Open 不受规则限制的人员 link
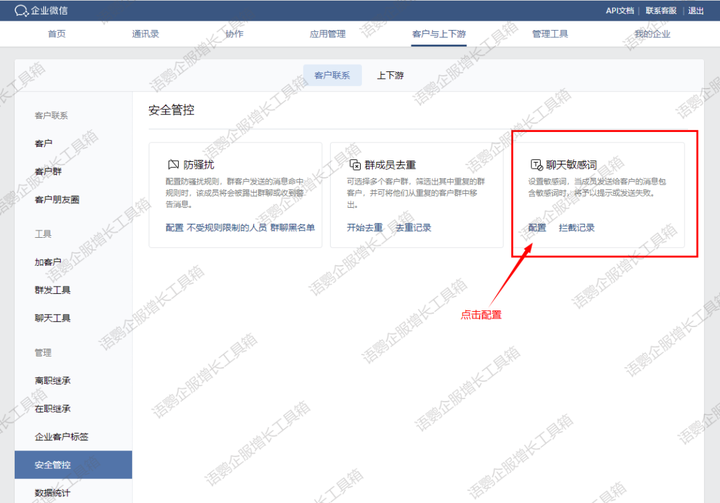Viewport: 720px width, 503px height. 226,227
